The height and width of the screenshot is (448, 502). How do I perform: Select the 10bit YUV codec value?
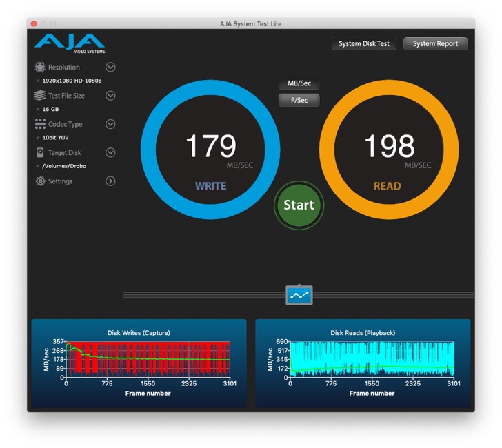pos(56,138)
